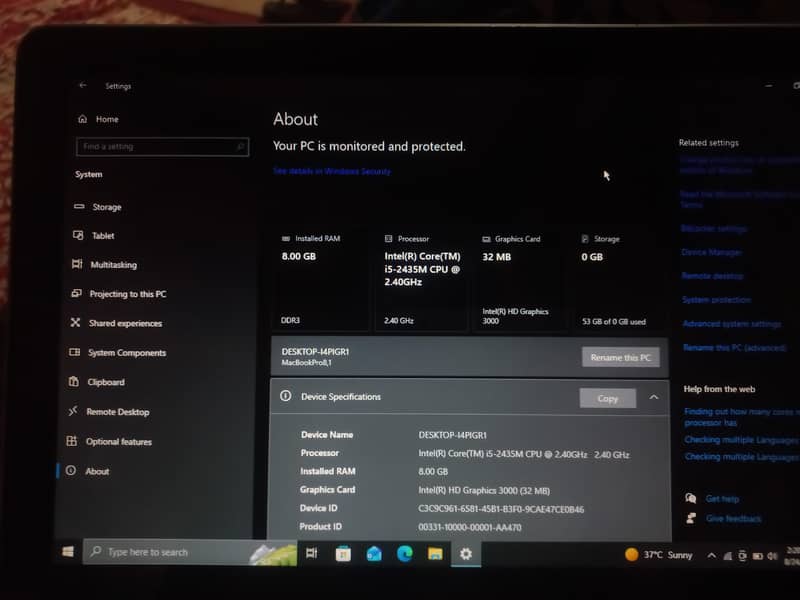Click the Shared experiences icon
Image resolution: width=800 pixels, height=600 pixels.
[76, 322]
